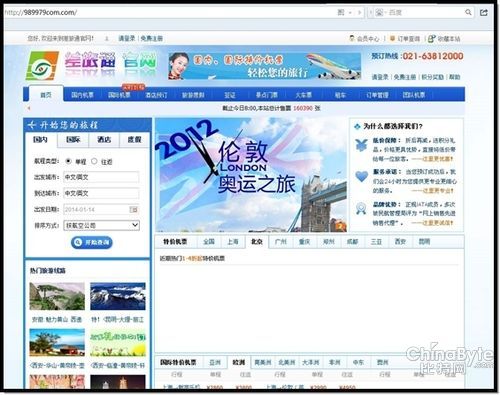Select the 重庆 special fare tab
The image size is (500, 395).
pyautogui.click(x=304, y=242)
